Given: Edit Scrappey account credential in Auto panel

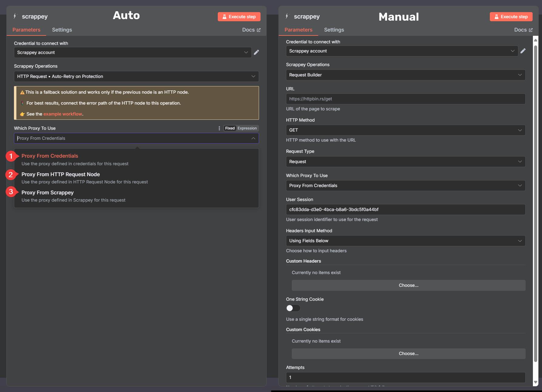Looking at the screenshot, I should (256, 52).
